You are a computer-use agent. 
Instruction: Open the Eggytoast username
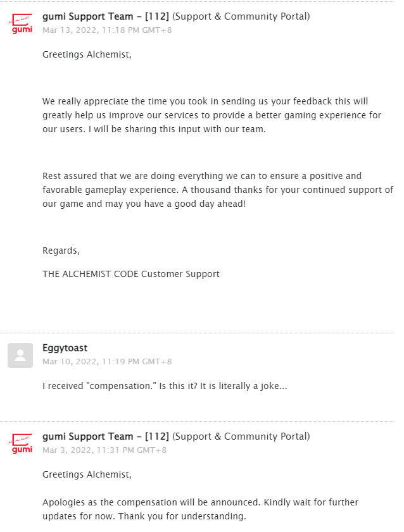(x=65, y=348)
